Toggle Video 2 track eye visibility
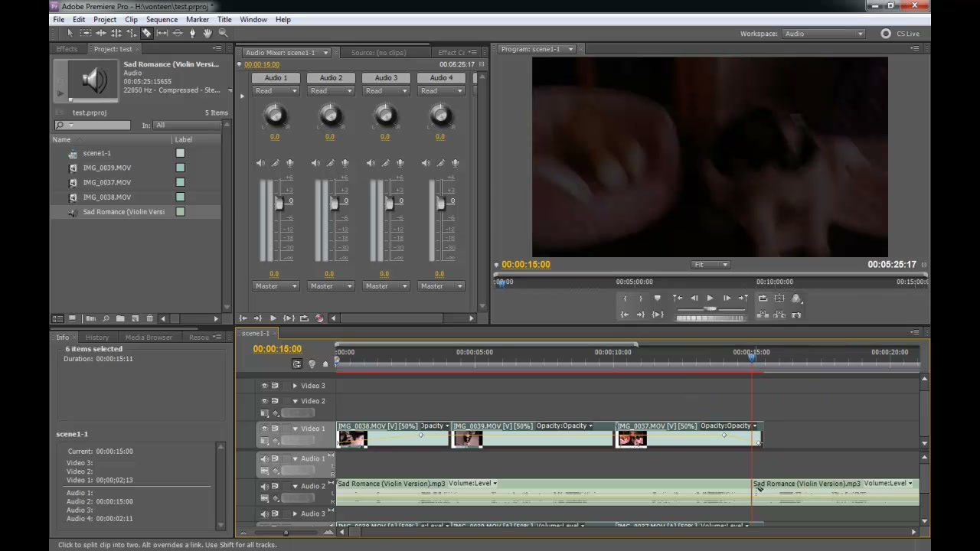The height and width of the screenshot is (551, 980). point(264,401)
